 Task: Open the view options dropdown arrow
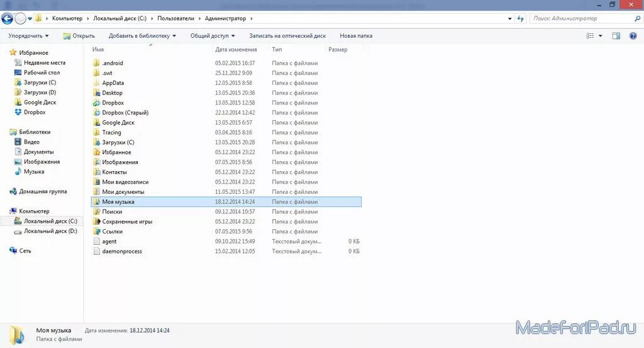pyautogui.click(x=600, y=36)
